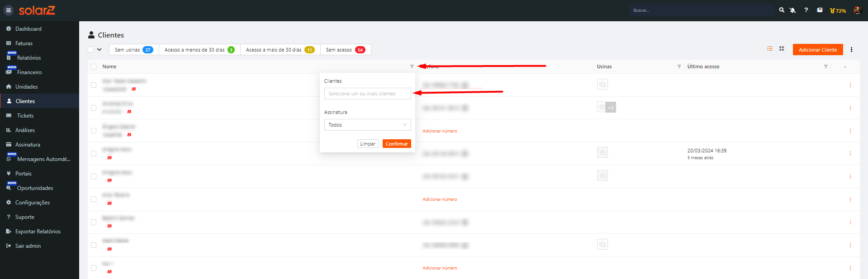Click the Selecione um ou mais clientes field
The image size is (868, 279).
click(x=367, y=94)
